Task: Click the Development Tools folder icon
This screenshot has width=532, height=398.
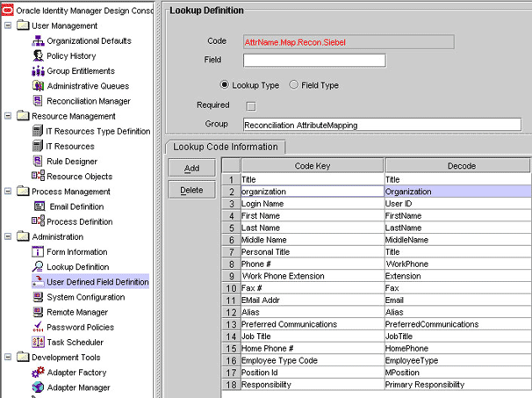Action: (x=23, y=357)
